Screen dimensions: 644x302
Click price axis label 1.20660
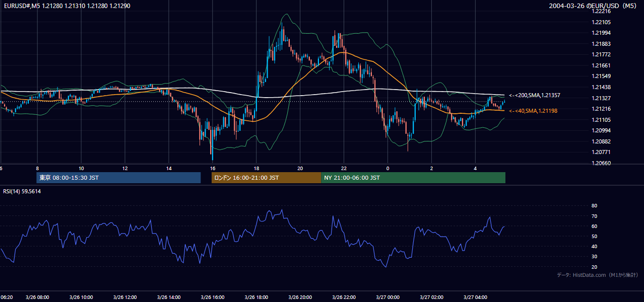tap(601, 163)
